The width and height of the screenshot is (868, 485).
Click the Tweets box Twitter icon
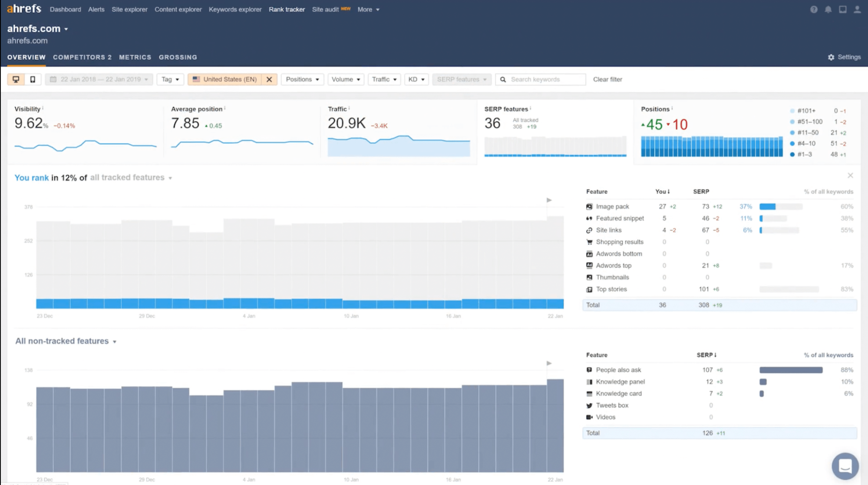pos(589,406)
